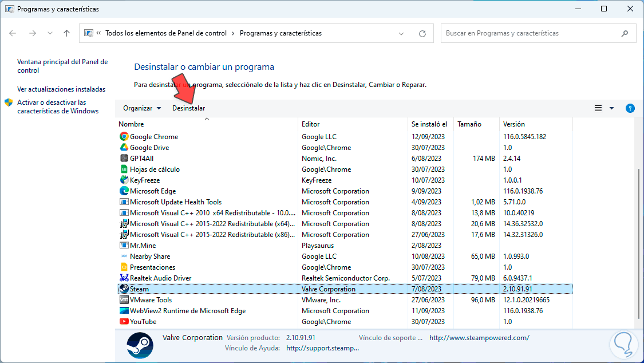Click the Steam icon in the list
Screen dimensions: 644x363
tap(124, 289)
